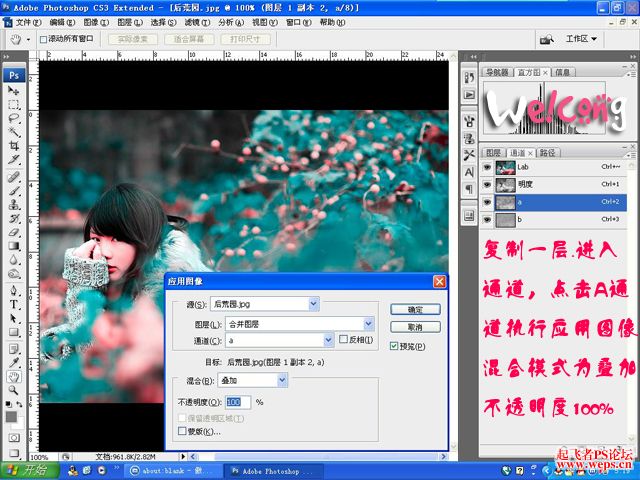
Task: Collapse the right panel dock
Action: pos(633,56)
